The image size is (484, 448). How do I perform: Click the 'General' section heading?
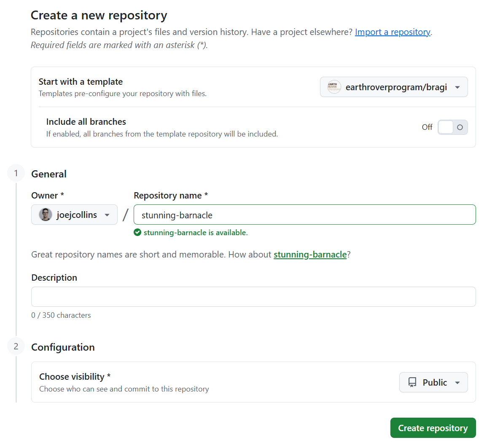pyautogui.click(x=49, y=174)
